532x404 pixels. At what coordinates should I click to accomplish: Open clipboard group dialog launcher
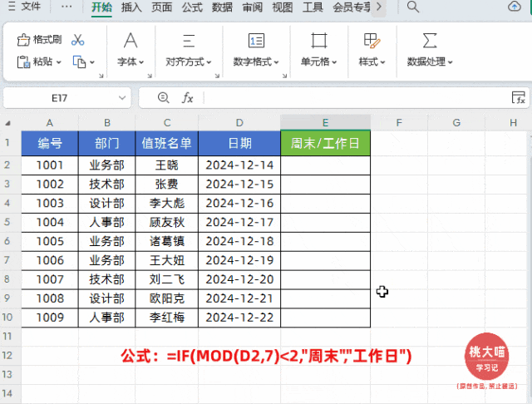pyautogui.click(x=101, y=76)
